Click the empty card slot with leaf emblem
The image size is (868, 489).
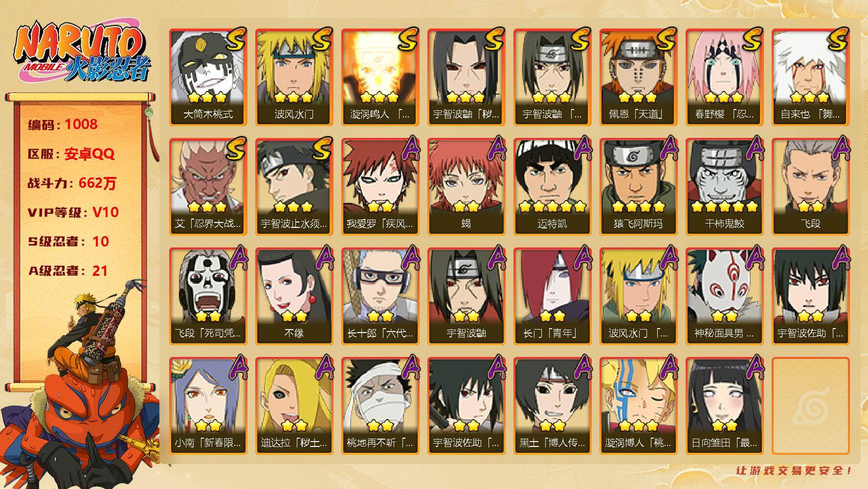[810, 405]
